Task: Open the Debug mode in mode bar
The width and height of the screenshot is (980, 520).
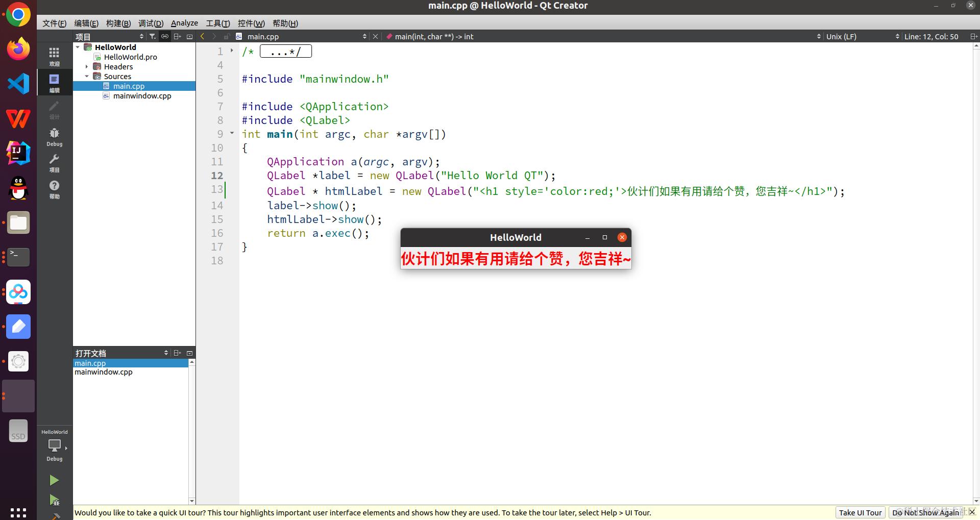Action: (54, 136)
